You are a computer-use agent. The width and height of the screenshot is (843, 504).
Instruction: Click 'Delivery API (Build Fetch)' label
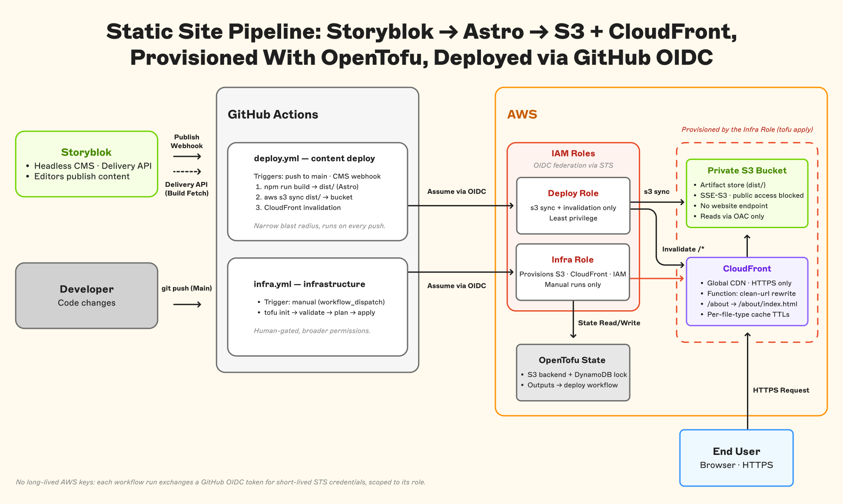click(187, 189)
